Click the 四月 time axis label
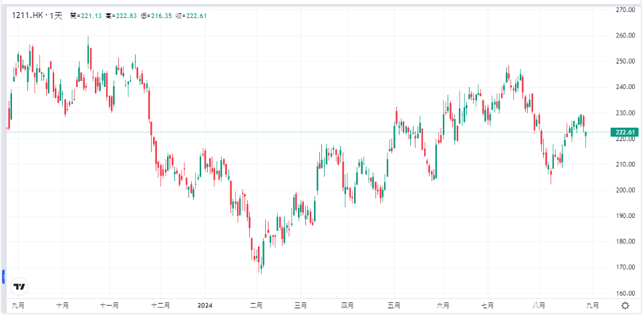The width and height of the screenshot is (644, 317). click(x=347, y=306)
